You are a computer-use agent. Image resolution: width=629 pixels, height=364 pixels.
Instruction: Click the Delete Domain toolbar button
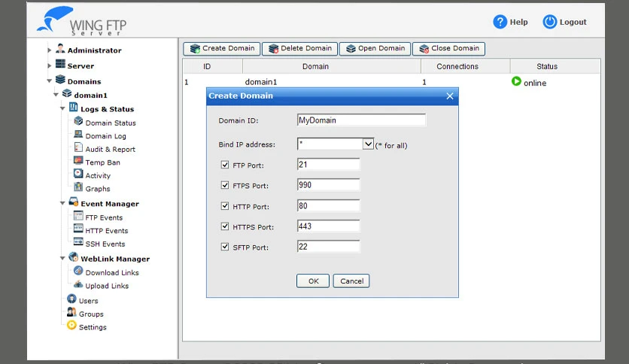[300, 48]
